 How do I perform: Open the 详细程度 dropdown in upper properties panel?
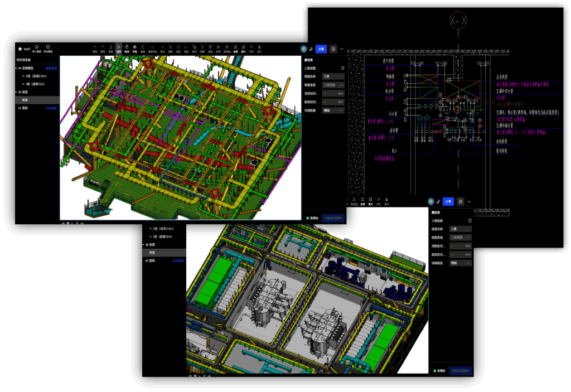click(x=333, y=110)
